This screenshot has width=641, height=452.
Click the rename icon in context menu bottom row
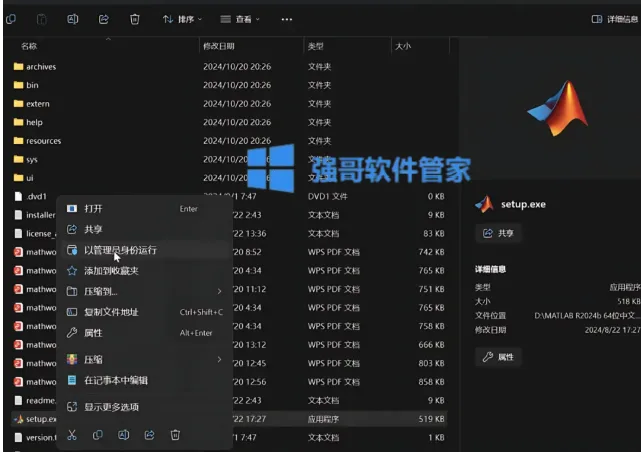coord(123,435)
